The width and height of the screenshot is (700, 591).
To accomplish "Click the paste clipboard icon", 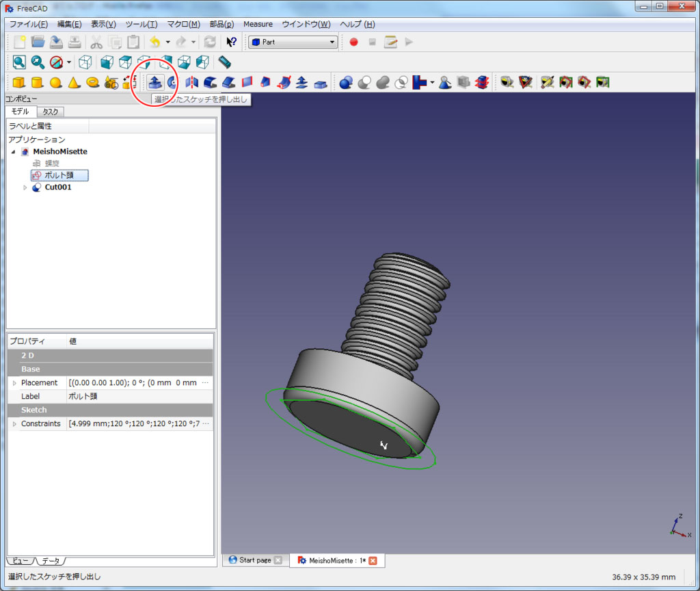I will click(x=133, y=42).
